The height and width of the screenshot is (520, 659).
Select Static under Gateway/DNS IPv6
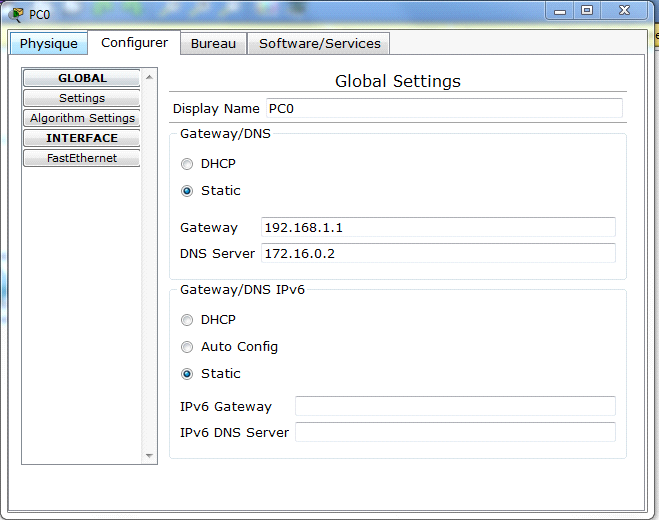tap(187, 374)
